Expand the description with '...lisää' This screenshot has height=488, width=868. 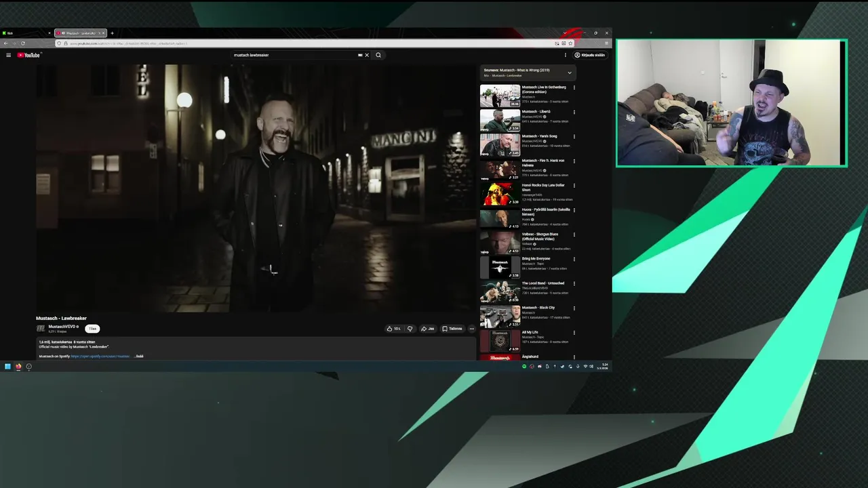139,356
